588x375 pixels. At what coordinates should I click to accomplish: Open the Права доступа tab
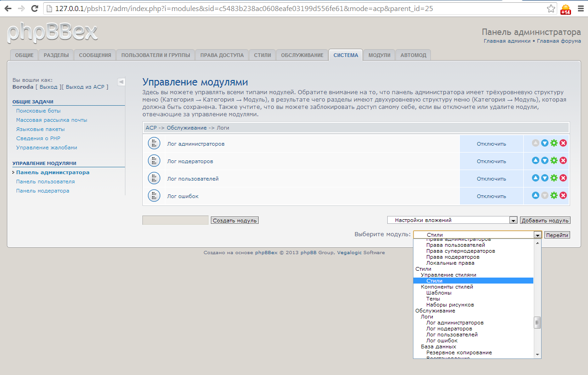tap(222, 55)
